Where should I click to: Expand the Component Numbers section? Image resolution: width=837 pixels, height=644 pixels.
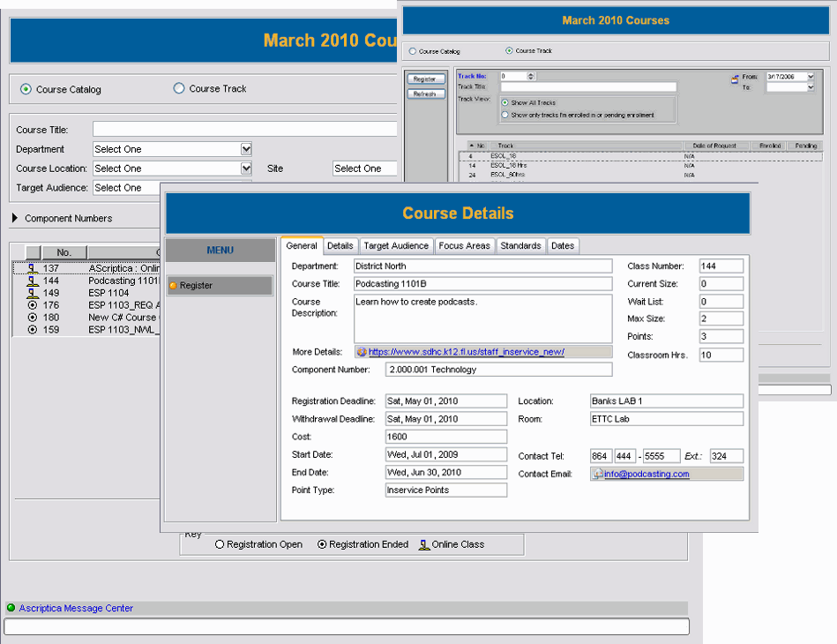[x=16, y=219]
